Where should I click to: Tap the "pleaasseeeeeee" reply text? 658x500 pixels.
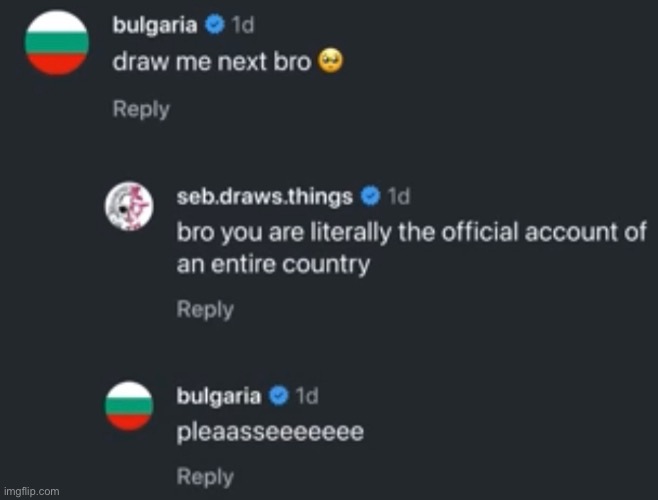(270, 432)
